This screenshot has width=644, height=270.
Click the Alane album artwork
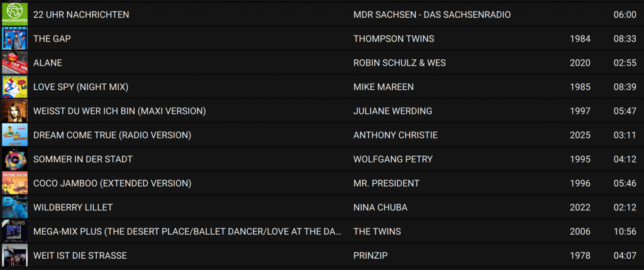point(14,62)
